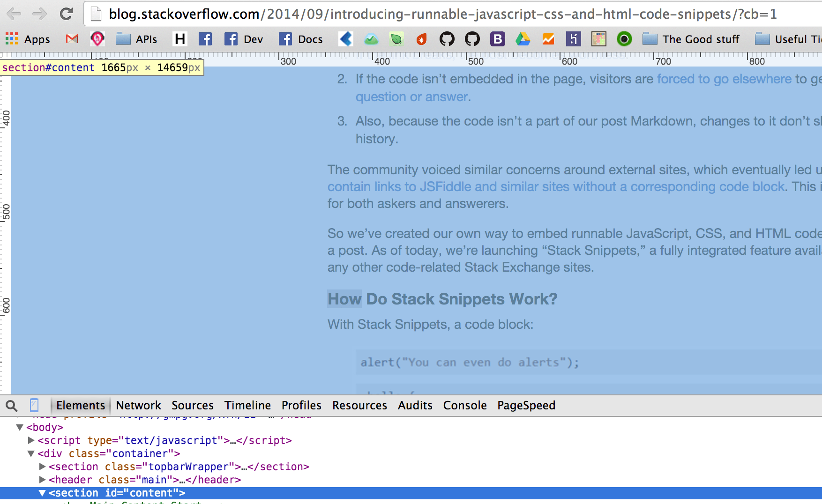822x504 pixels.
Task: Select the script text/javascript row text
Action: (164, 440)
